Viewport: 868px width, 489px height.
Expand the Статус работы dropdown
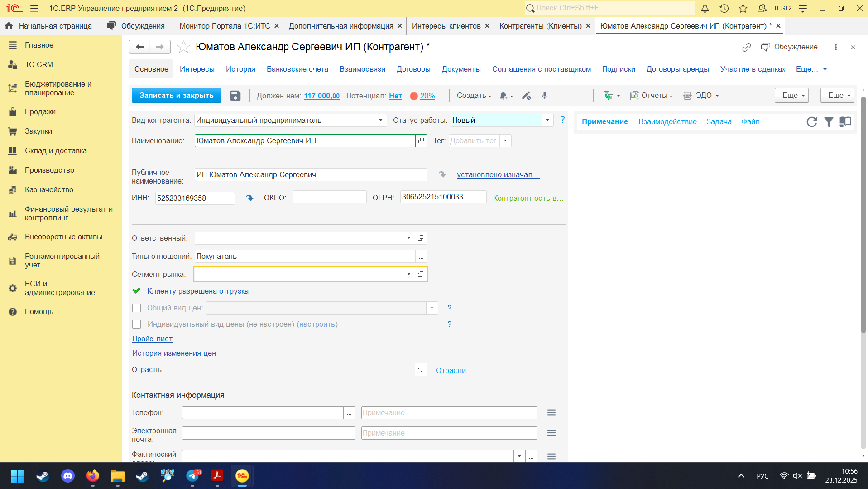[547, 120]
